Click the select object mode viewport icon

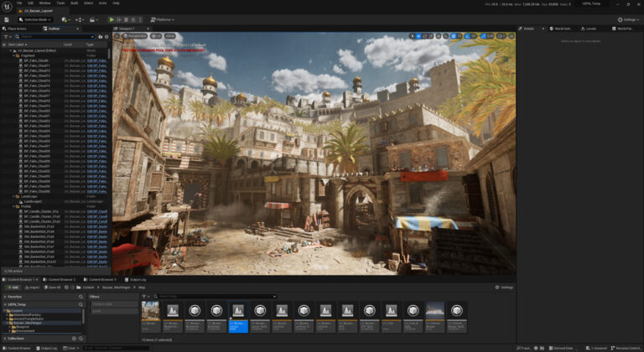click(x=414, y=36)
